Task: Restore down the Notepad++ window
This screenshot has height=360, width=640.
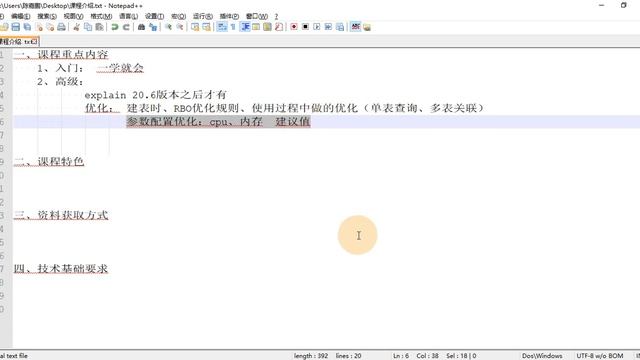Action: [x=623, y=5]
